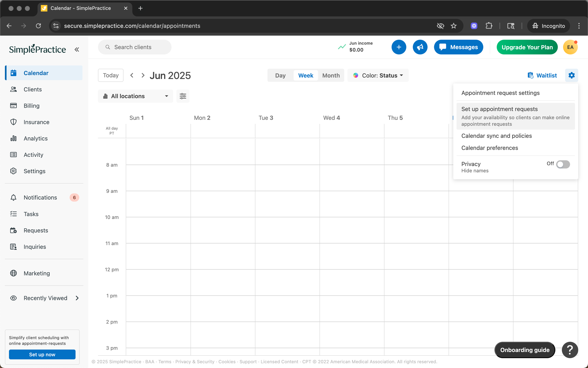The image size is (588, 368).
Task: Open Notifications with 6 badge
Action: (x=40, y=197)
